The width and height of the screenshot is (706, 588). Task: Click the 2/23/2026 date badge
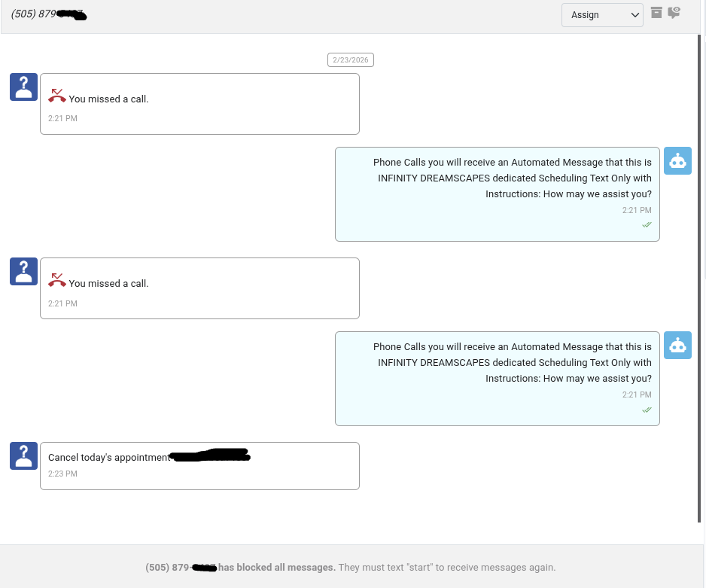coord(351,59)
